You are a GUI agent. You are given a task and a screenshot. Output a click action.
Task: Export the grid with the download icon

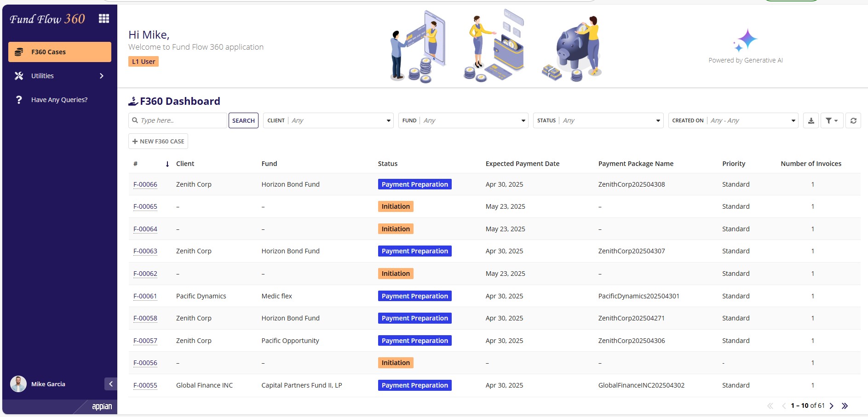811,120
